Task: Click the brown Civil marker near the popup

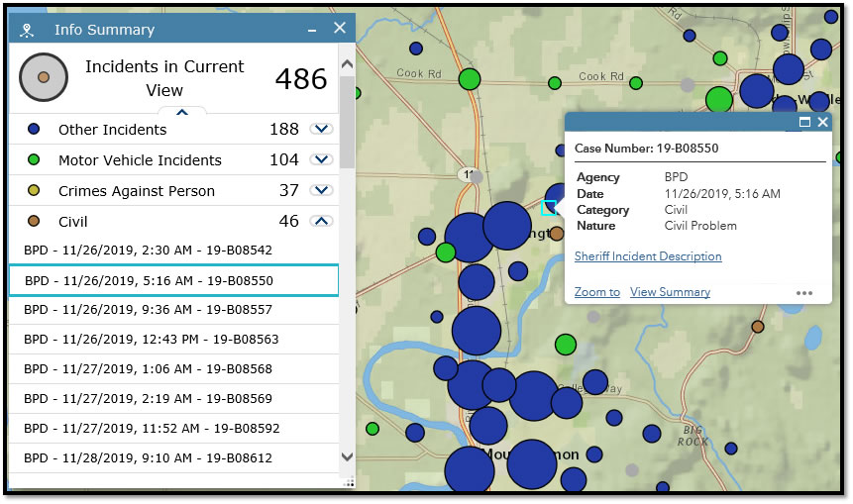Action: pyautogui.click(x=556, y=234)
